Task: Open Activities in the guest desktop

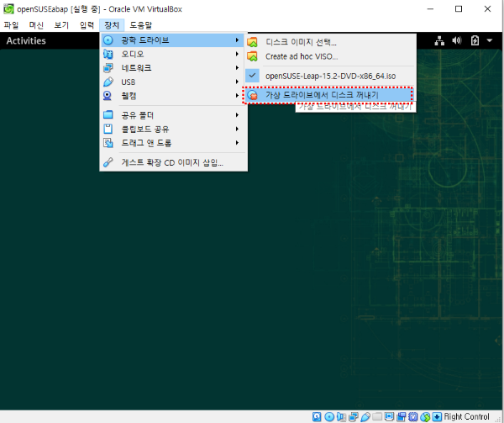Action: 26,41
